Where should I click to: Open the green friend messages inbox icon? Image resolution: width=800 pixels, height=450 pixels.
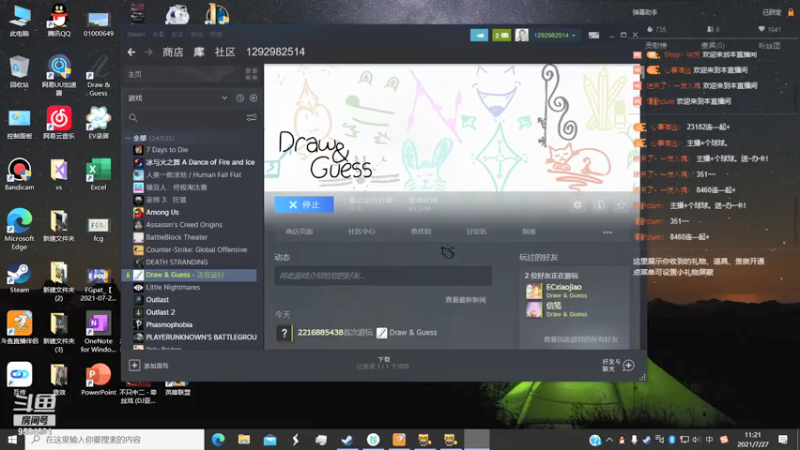pos(502,35)
